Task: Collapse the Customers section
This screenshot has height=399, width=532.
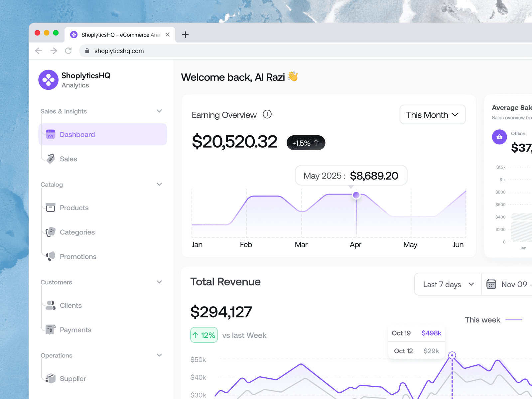Action: coord(159,282)
